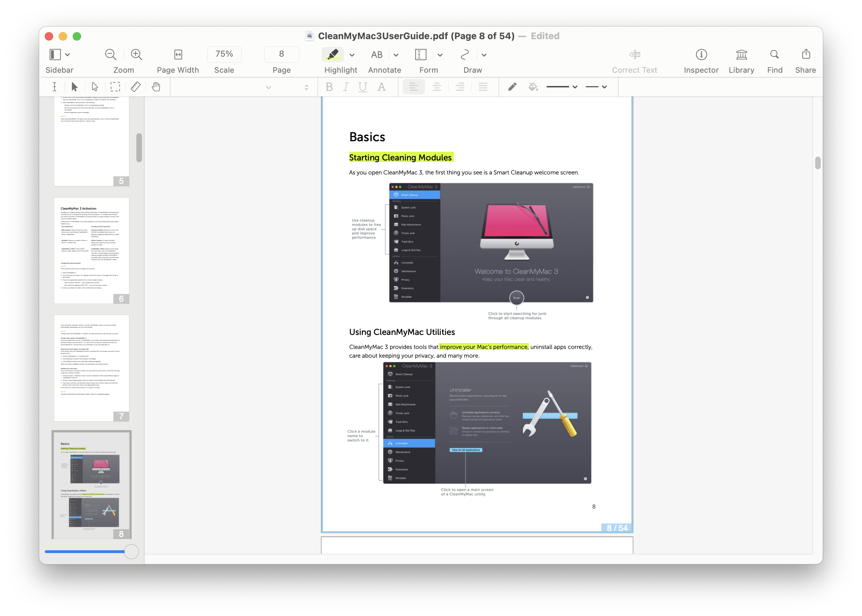
Task: Expand the Draw tool options
Action: click(484, 55)
